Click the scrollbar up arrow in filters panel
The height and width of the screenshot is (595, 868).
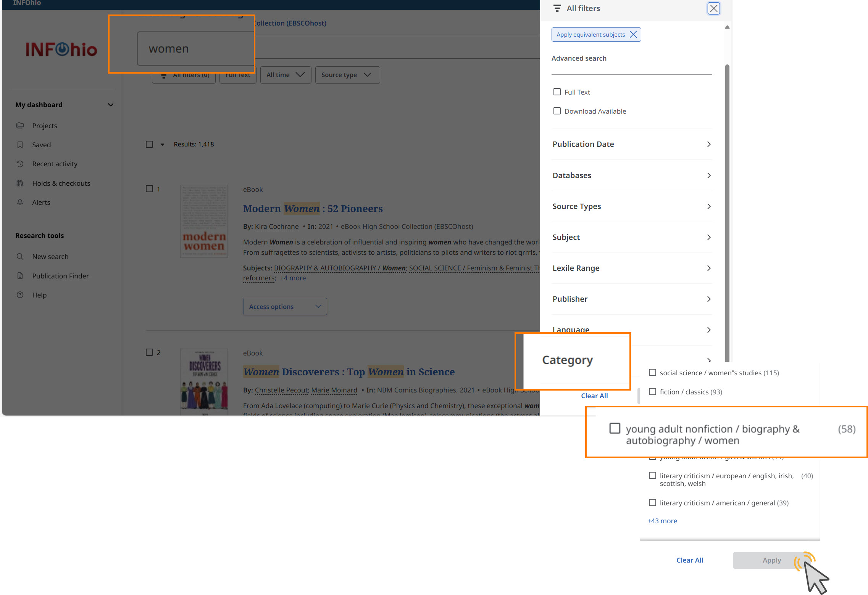(x=727, y=27)
